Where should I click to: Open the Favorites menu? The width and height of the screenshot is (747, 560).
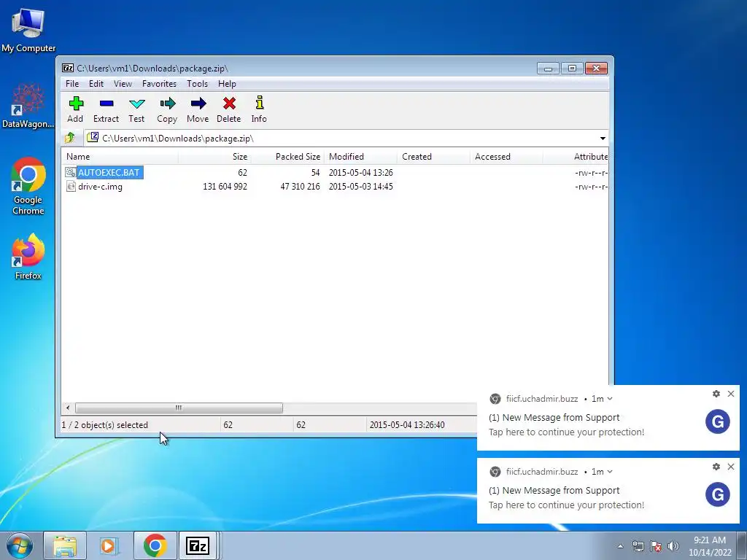pos(159,84)
